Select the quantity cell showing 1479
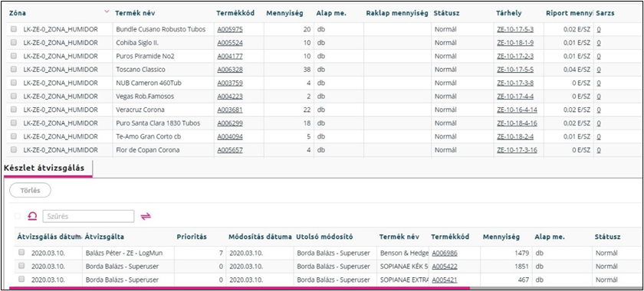Viewport: 644px width, 291px height. coord(506,253)
